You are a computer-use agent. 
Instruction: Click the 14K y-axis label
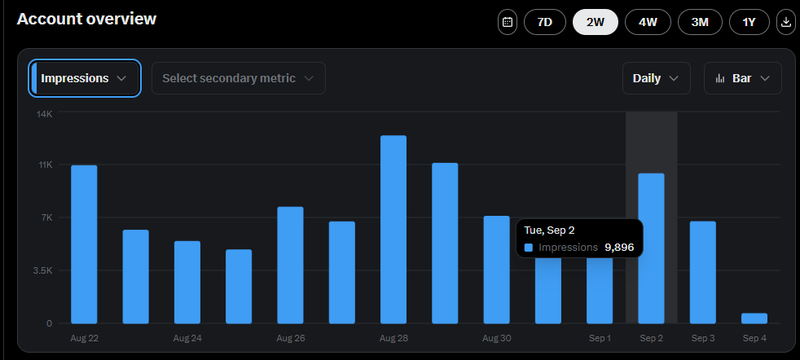click(x=44, y=114)
